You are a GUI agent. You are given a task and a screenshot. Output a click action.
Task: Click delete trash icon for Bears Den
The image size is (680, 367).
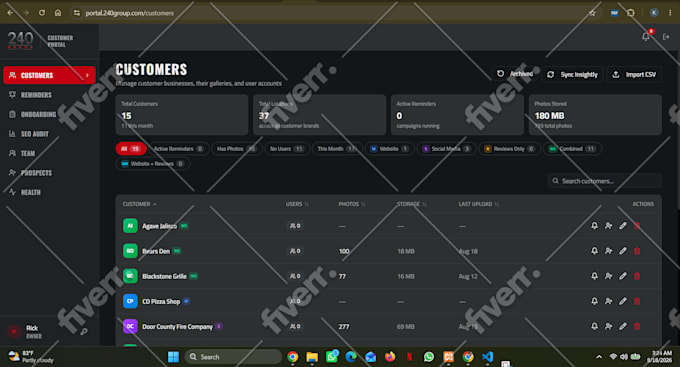(x=637, y=251)
